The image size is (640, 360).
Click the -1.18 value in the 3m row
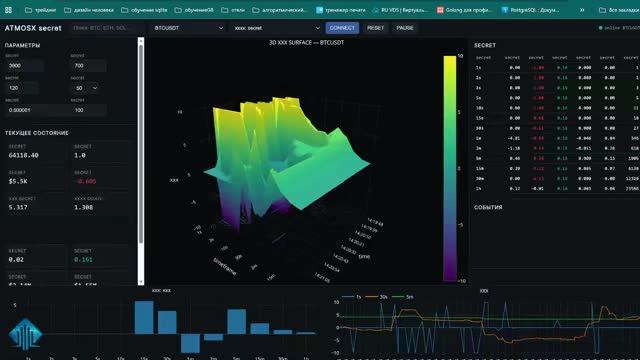pyautogui.click(x=514, y=149)
